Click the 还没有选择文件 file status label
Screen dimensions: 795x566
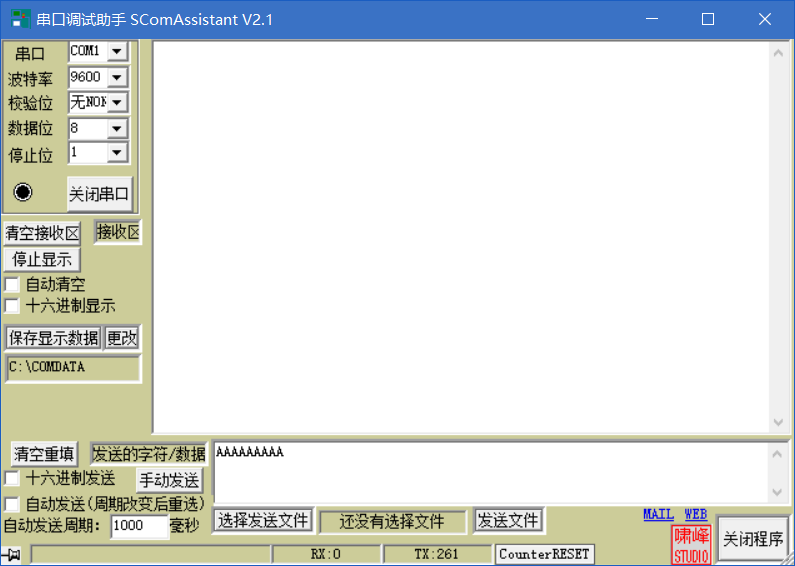392,521
